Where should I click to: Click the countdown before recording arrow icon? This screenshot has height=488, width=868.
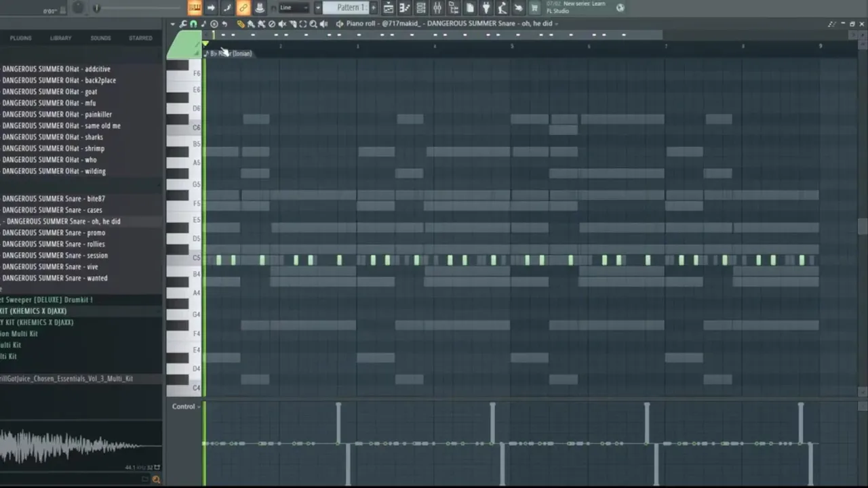(x=211, y=7)
